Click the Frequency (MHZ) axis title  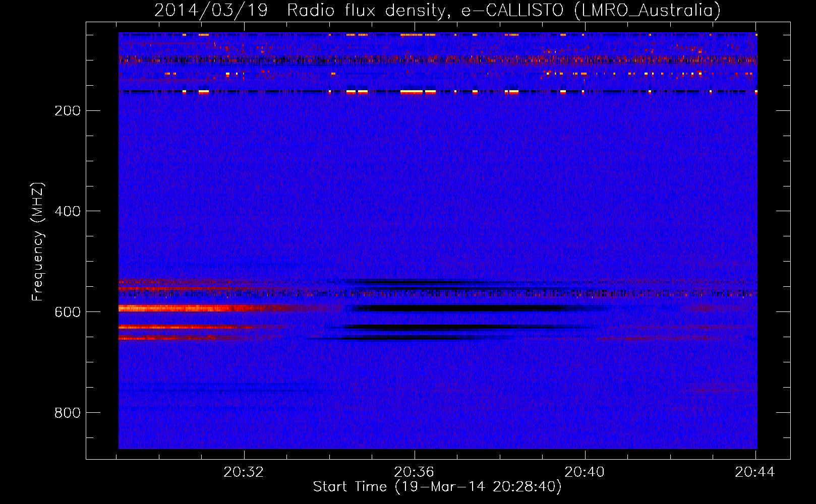pos(38,241)
